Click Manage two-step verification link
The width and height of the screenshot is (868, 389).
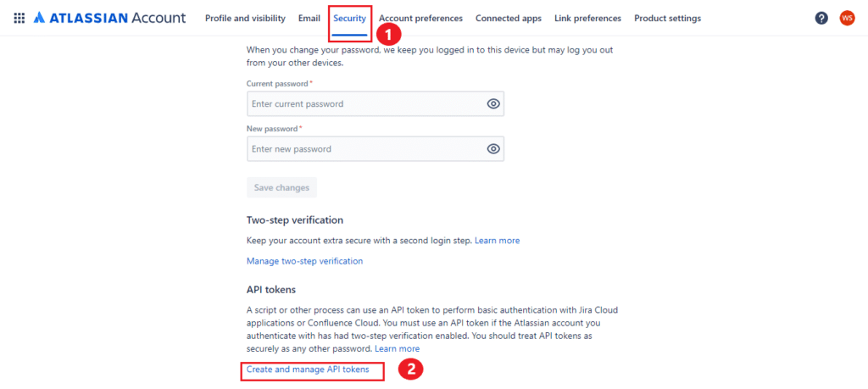point(304,261)
